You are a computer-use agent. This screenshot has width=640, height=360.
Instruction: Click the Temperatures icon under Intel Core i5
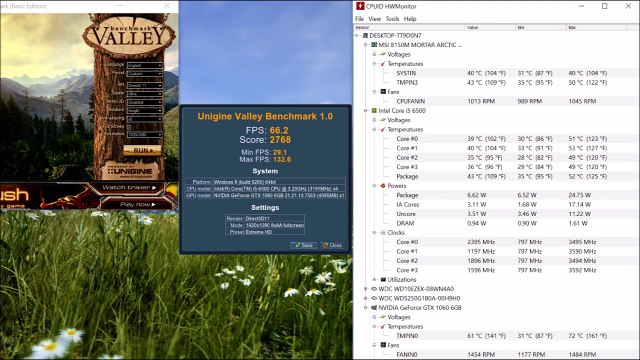(383, 129)
